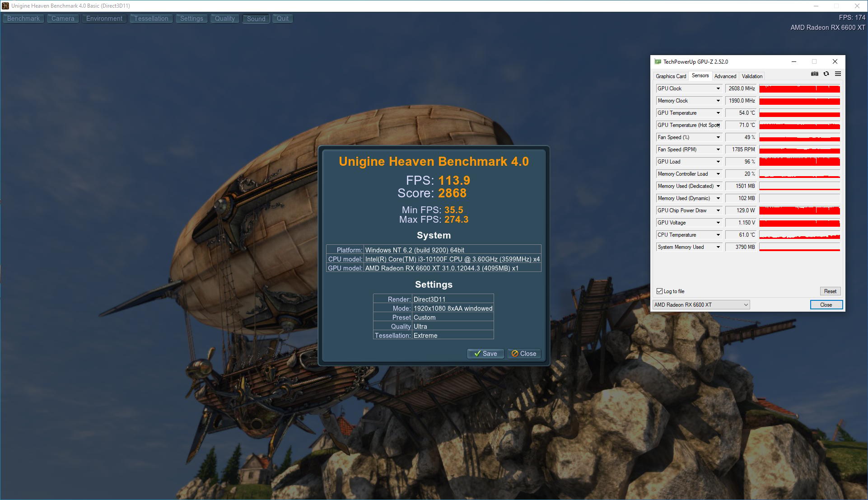Close the benchmark results dialog
This screenshot has height=500, width=868.
(524, 354)
